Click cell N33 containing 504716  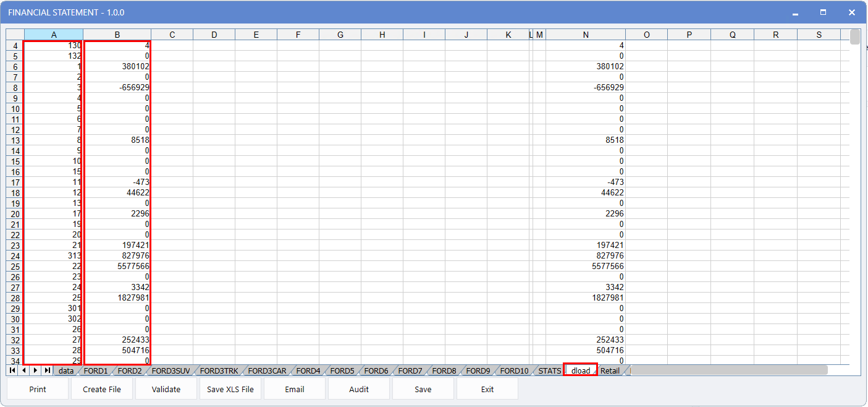click(x=586, y=351)
